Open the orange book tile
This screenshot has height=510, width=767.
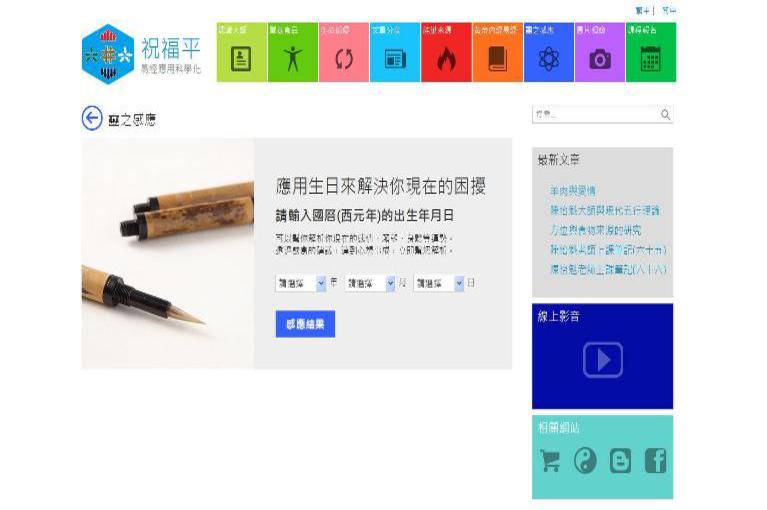pyautogui.click(x=497, y=52)
